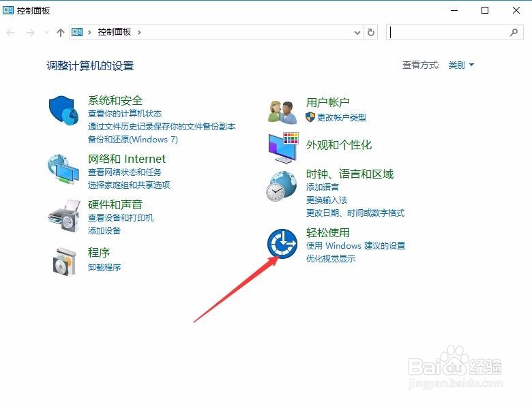Click 通过文件历史记录保存你的文件备份副本 link
Screen dimensions: 532x402
162,127
